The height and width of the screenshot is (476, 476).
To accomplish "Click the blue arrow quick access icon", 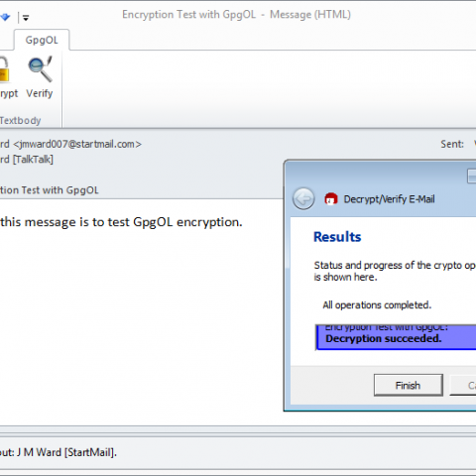I will pos(5,17).
